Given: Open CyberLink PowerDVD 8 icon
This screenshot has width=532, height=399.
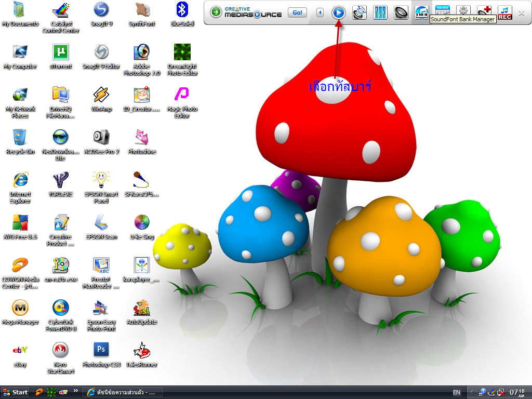Looking at the screenshot, I should pos(61,315).
